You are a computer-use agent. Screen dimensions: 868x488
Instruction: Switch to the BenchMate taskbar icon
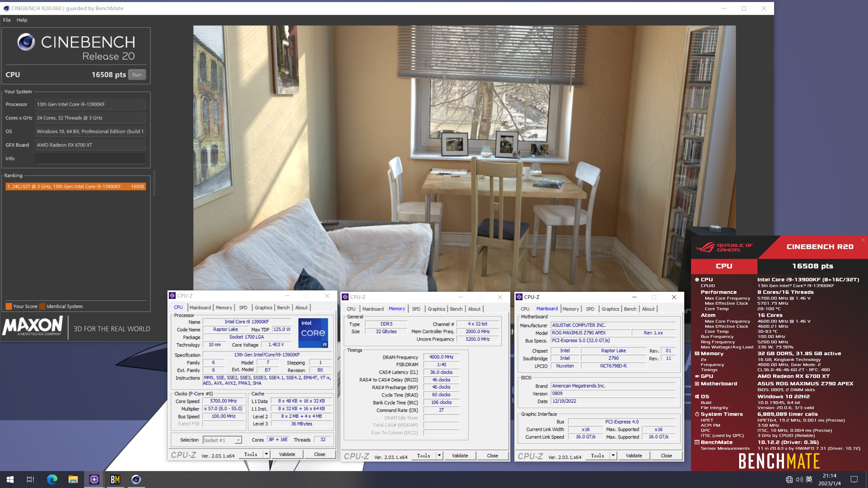(115, 479)
